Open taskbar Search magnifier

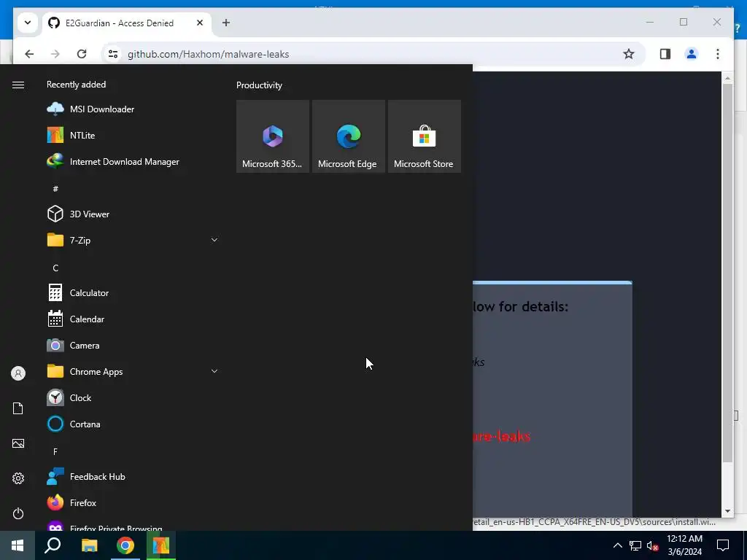(53, 545)
